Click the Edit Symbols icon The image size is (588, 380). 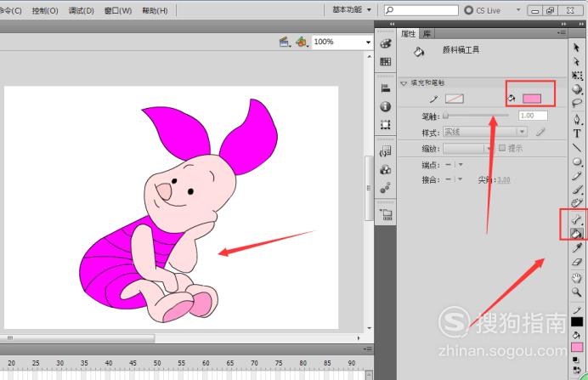(x=302, y=42)
